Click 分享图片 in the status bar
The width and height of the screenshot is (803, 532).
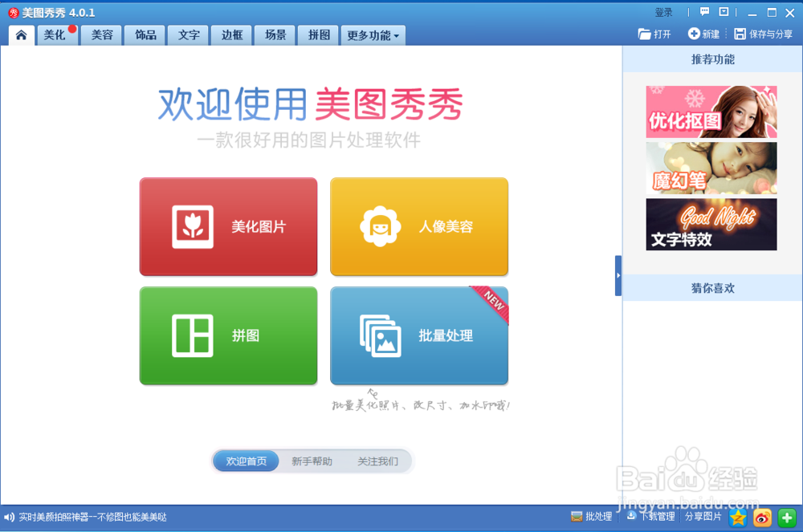coord(703,517)
